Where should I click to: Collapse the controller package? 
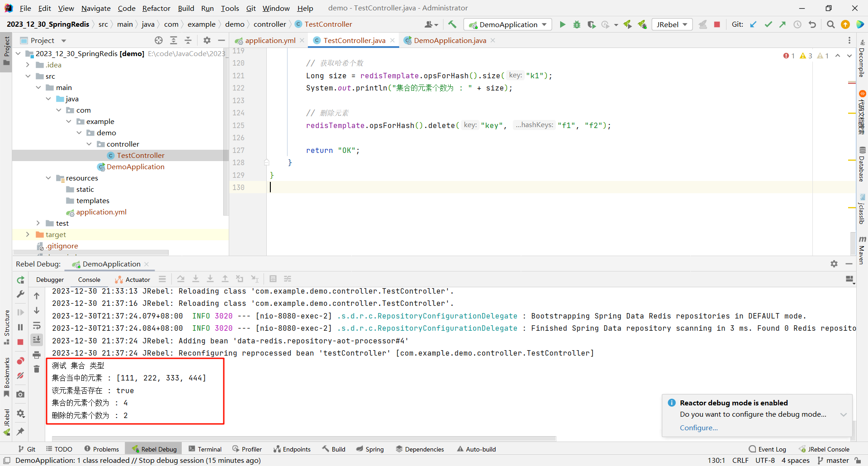[x=89, y=144]
